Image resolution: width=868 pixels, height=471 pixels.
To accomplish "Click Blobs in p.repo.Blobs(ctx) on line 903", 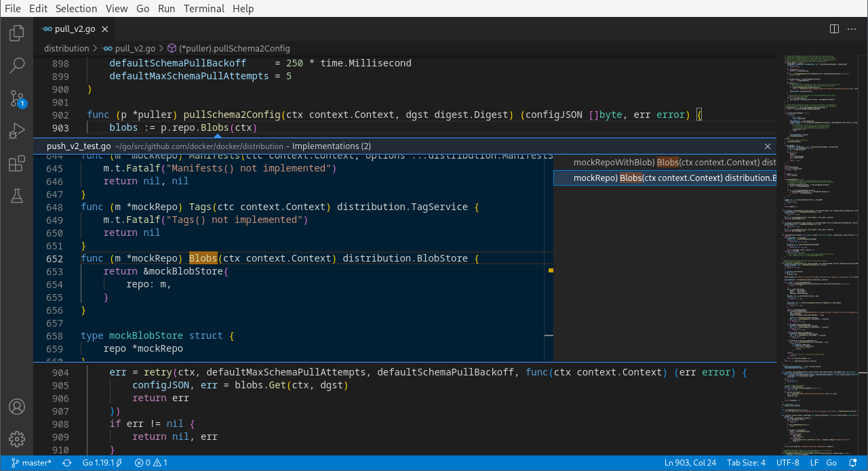I will coord(215,127).
